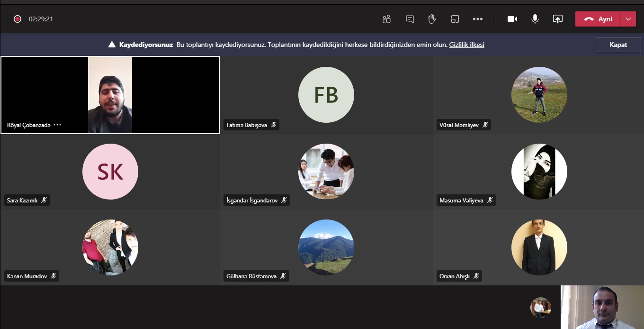
Task: Click the Vüsal Məmliyev name label
Action: click(459, 125)
